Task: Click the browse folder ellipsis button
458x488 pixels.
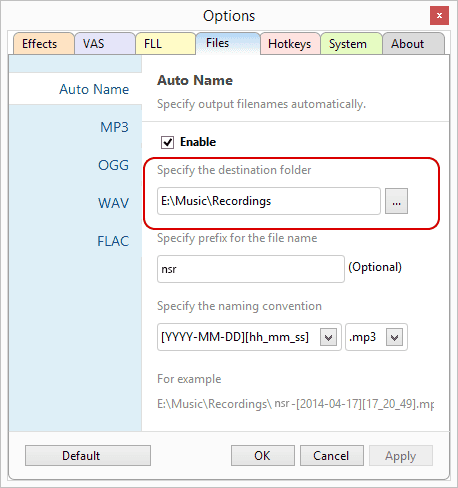Action: (396, 201)
